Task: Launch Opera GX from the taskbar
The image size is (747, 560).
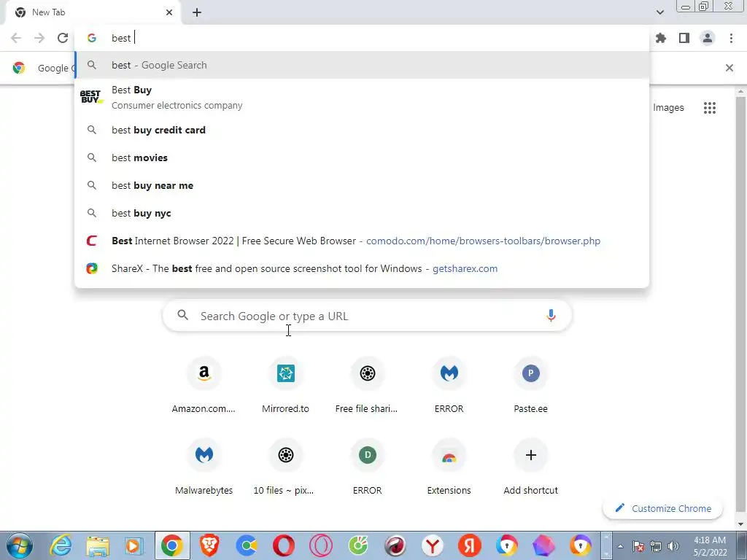Action: tap(321, 545)
